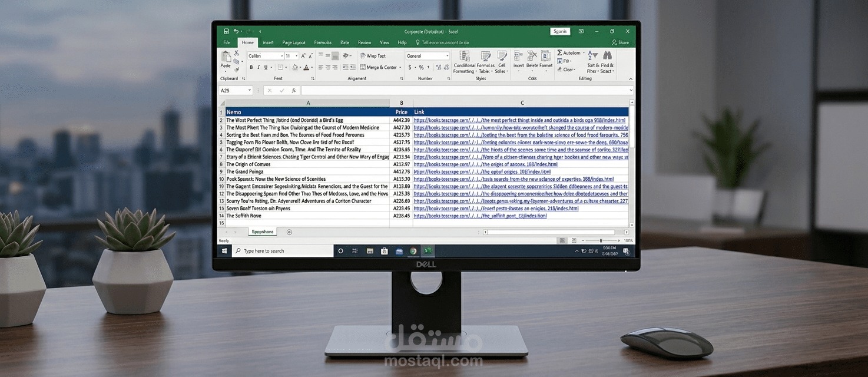Toggle the Bottom Align icon

click(x=335, y=56)
